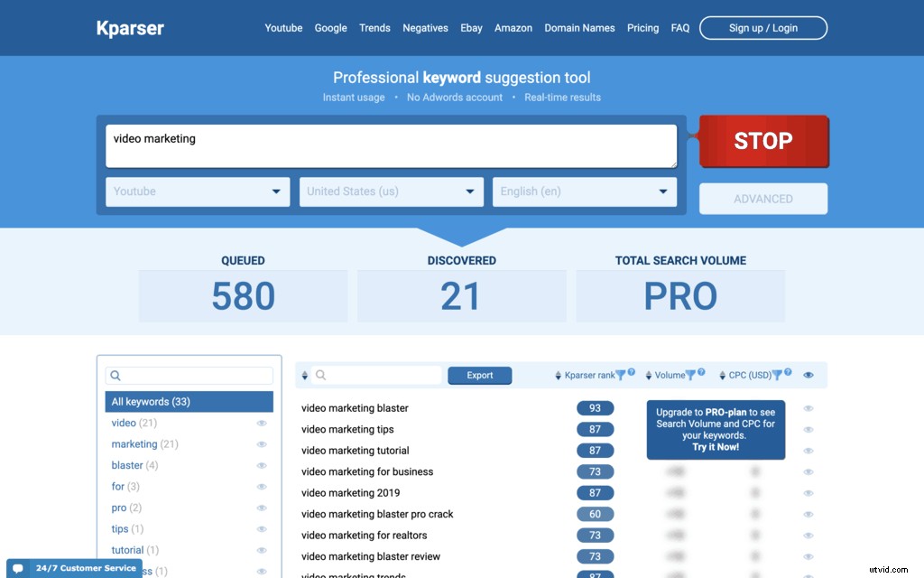The image size is (924, 578).
Task: Open the Kparser rank help tooltip icon
Action: point(632,373)
